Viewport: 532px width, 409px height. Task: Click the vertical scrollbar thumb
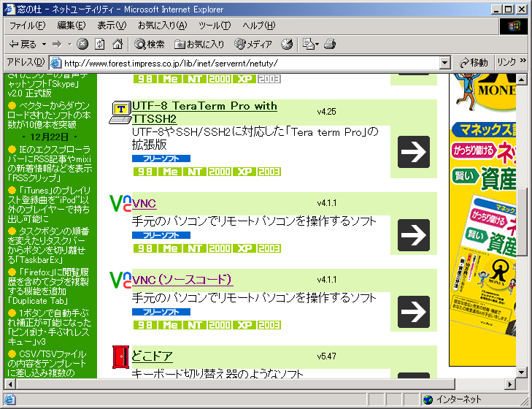tap(522, 221)
